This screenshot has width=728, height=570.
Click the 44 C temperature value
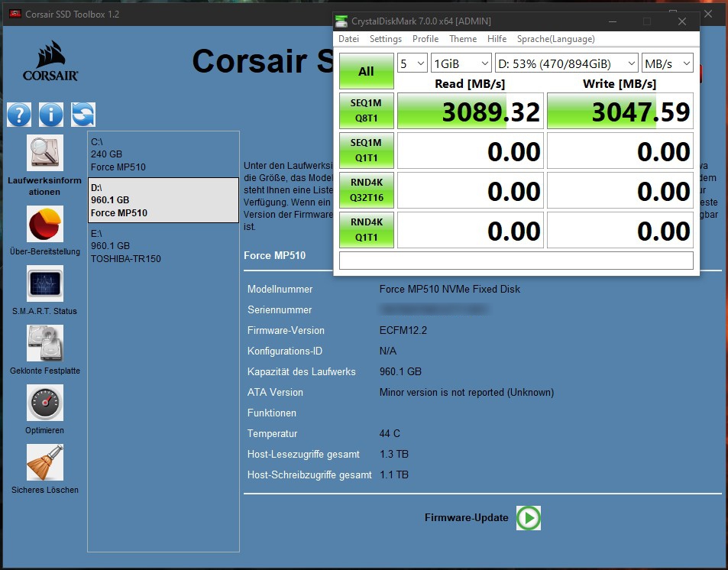(x=390, y=433)
